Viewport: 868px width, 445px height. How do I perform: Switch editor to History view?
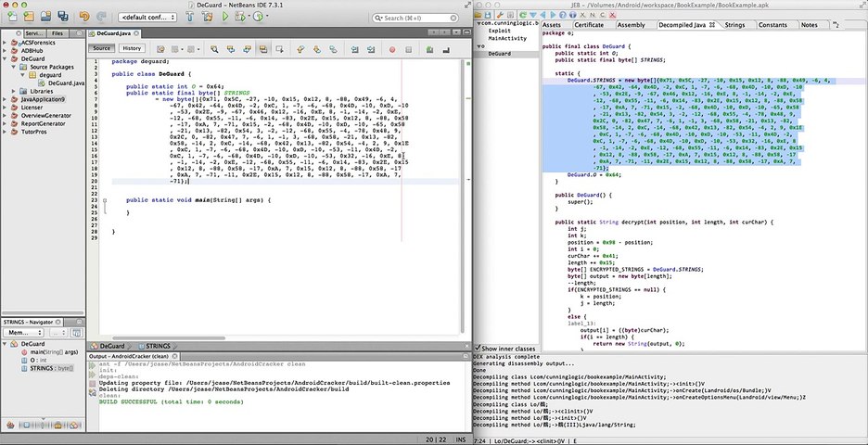coord(132,48)
